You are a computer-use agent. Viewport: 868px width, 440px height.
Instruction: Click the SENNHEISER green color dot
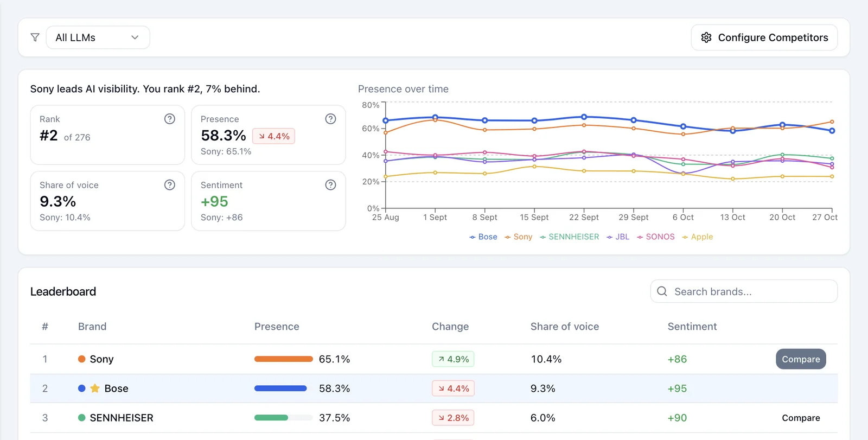tap(82, 418)
